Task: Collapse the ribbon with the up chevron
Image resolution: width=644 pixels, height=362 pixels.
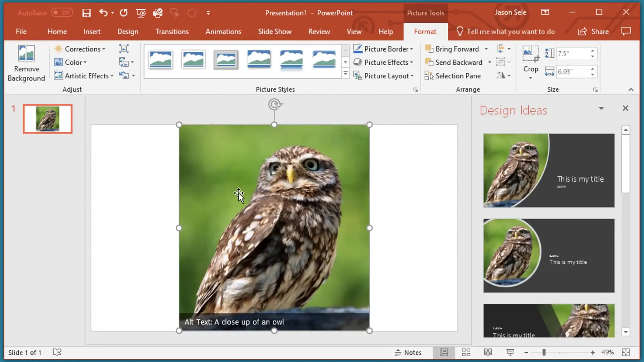Action: (x=631, y=89)
